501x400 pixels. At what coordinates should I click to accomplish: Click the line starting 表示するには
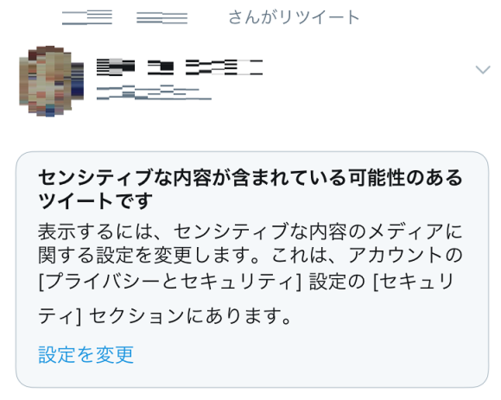(250, 231)
